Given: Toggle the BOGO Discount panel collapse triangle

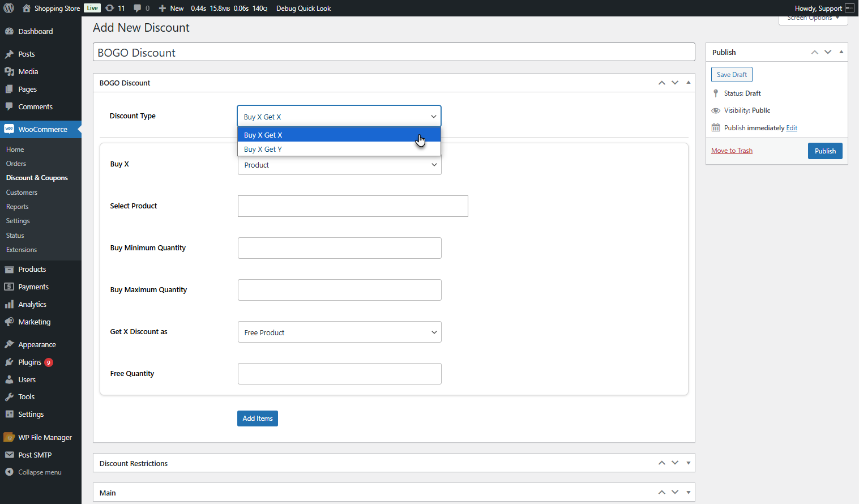Looking at the screenshot, I should point(689,83).
